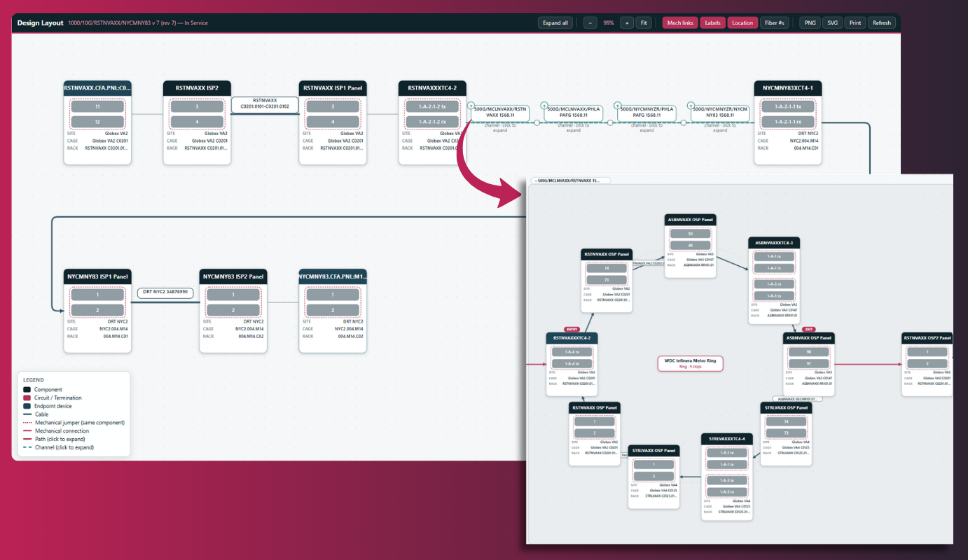
Task: Select the RSTNVAXX ISP2 card header
Action: (x=197, y=88)
